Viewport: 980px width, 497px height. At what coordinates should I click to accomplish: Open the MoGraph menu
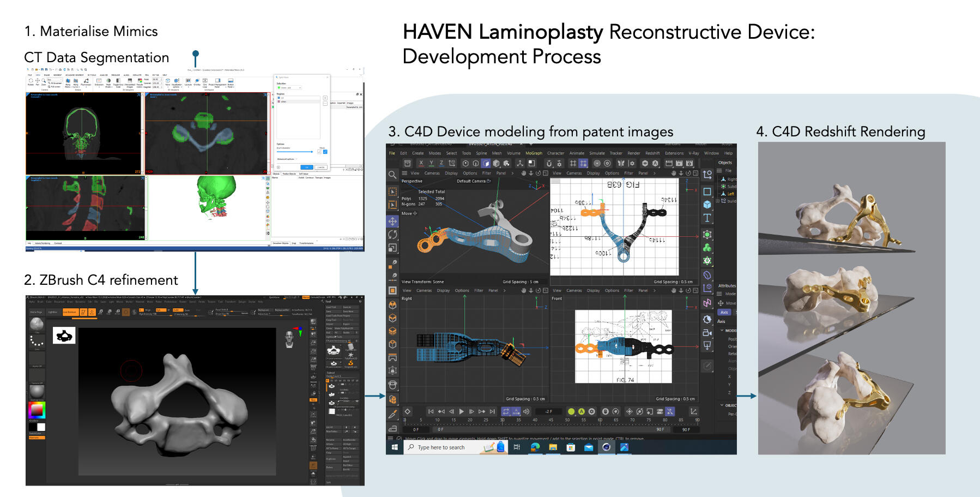coord(534,153)
